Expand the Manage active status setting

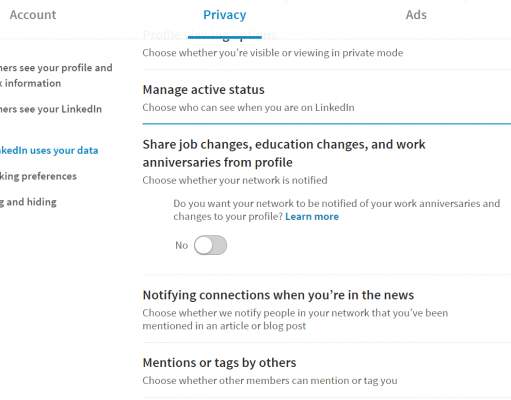pyautogui.click(x=204, y=90)
